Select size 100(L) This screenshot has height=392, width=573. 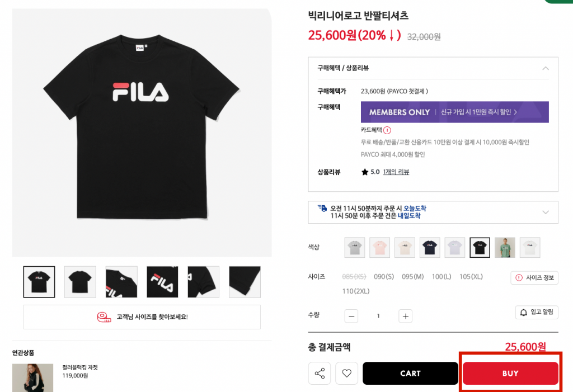(x=442, y=277)
